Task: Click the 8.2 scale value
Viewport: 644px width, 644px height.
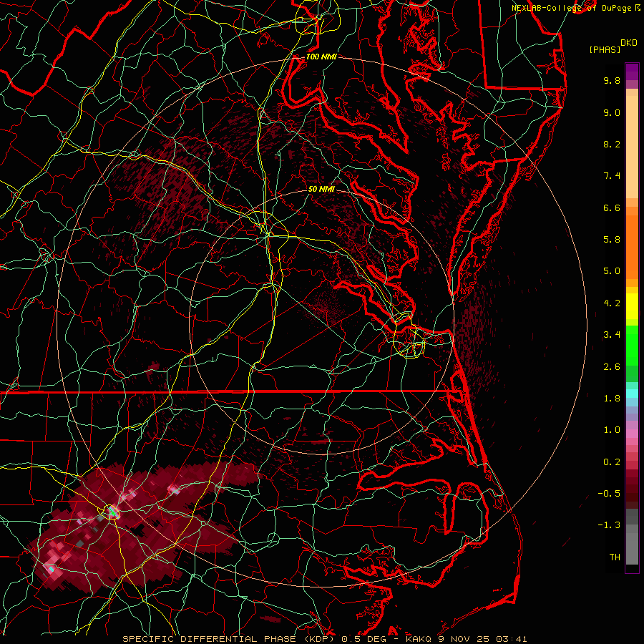Action: pos(612,144)
